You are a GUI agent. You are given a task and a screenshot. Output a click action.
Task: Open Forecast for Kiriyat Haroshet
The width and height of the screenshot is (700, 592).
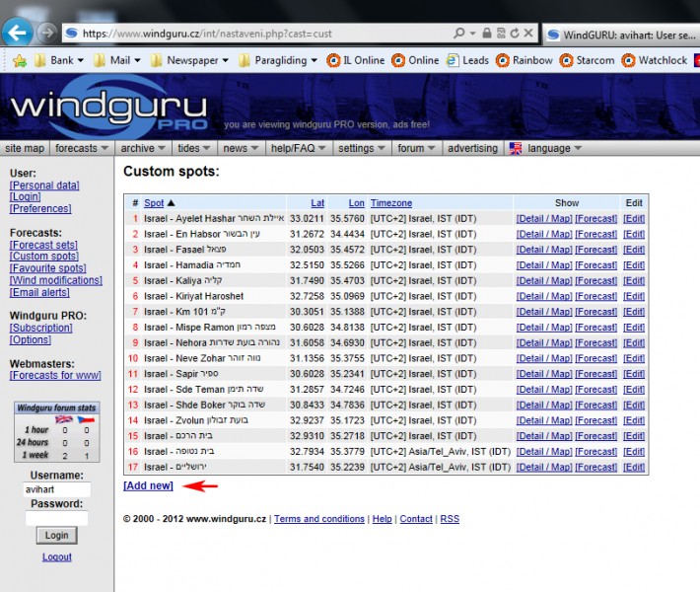click(x=595, y=296)
